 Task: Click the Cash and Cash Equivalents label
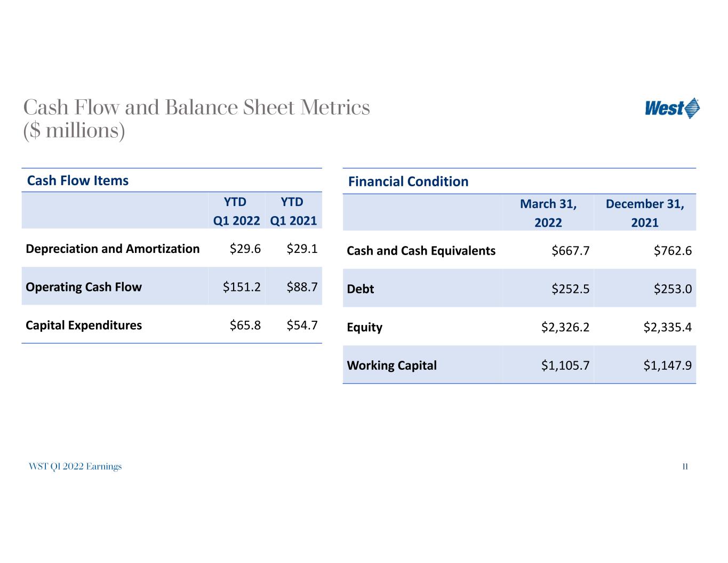tap(421, 251)
